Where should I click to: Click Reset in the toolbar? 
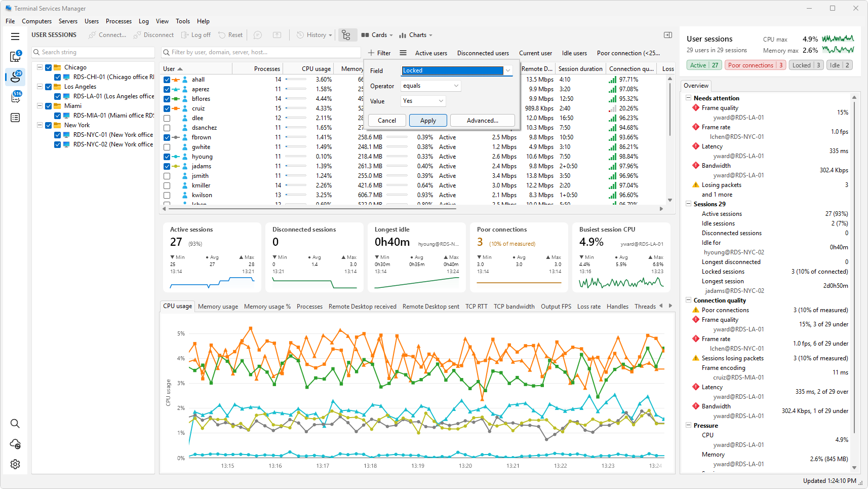point(230,35)
